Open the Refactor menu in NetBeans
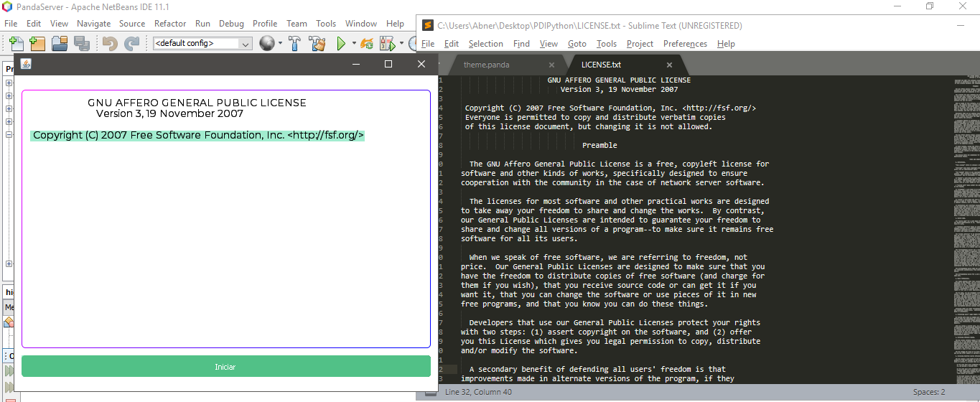 pyautogui.click(x=170, y=24)
